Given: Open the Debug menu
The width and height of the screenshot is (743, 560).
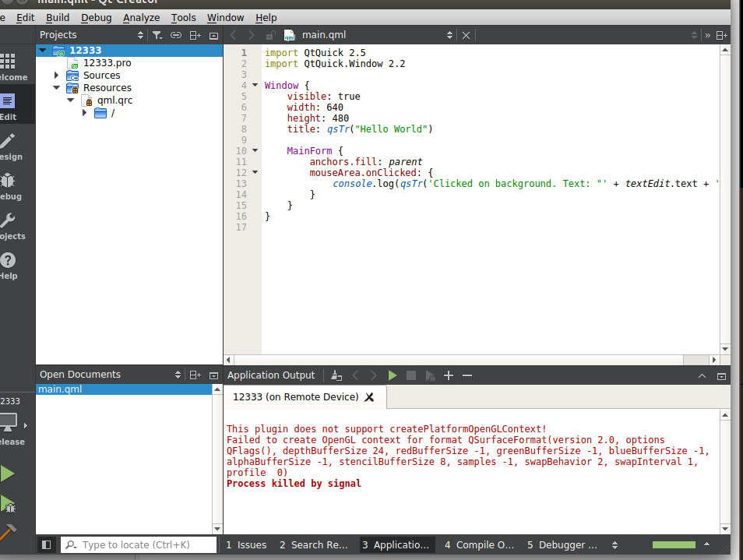Looking at the screenshot, I should tap(97, 18).
